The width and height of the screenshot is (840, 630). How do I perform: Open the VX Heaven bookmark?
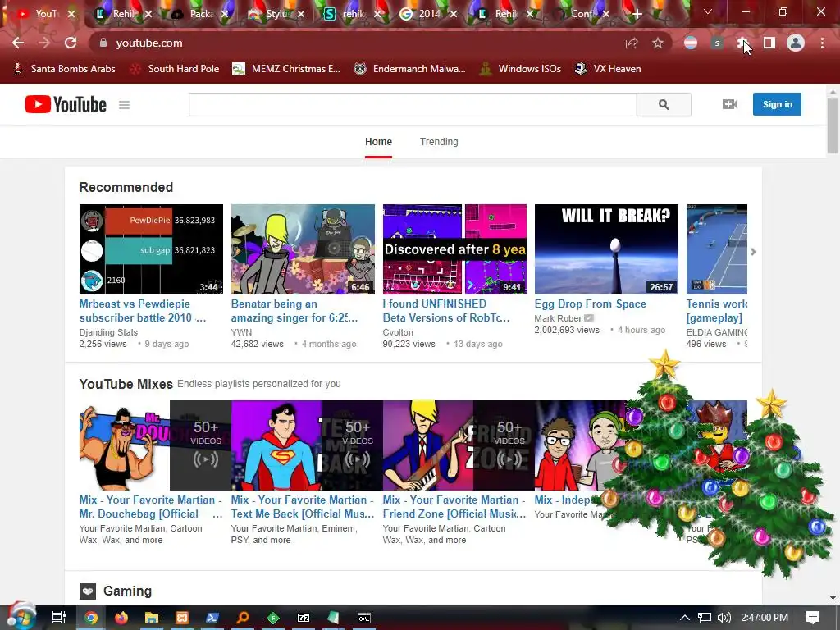[x=608, y=69]
